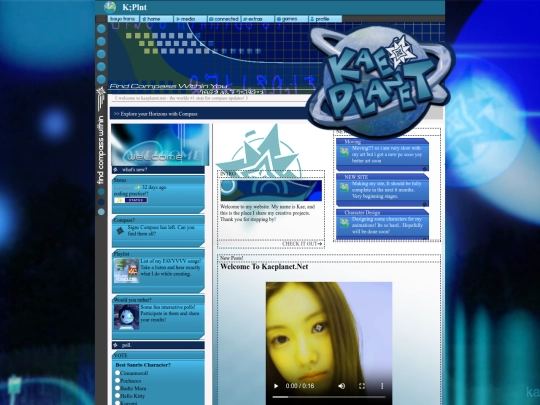Open the video's more options menu
This screenshot has width=540, height=405.
(382, 386)
